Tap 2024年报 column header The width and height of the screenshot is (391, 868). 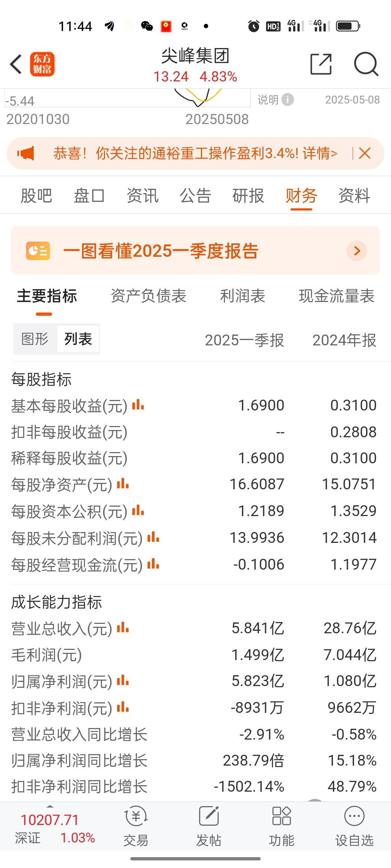(x=344, y=340)
